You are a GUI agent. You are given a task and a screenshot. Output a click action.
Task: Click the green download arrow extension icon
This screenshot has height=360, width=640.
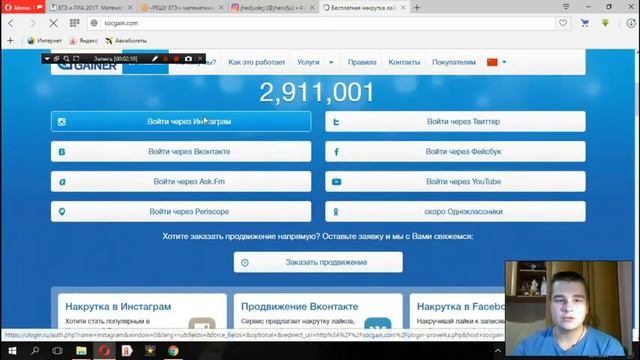[605, 23]
